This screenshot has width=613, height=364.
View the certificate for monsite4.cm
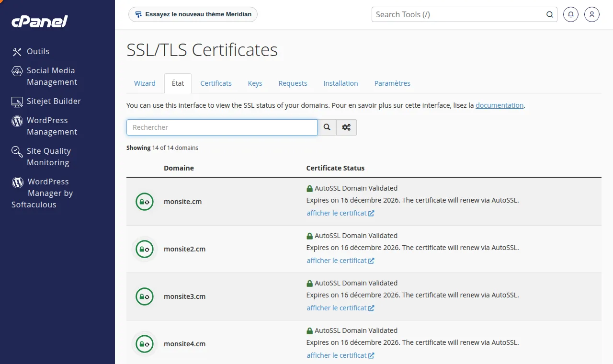(341, 355)
